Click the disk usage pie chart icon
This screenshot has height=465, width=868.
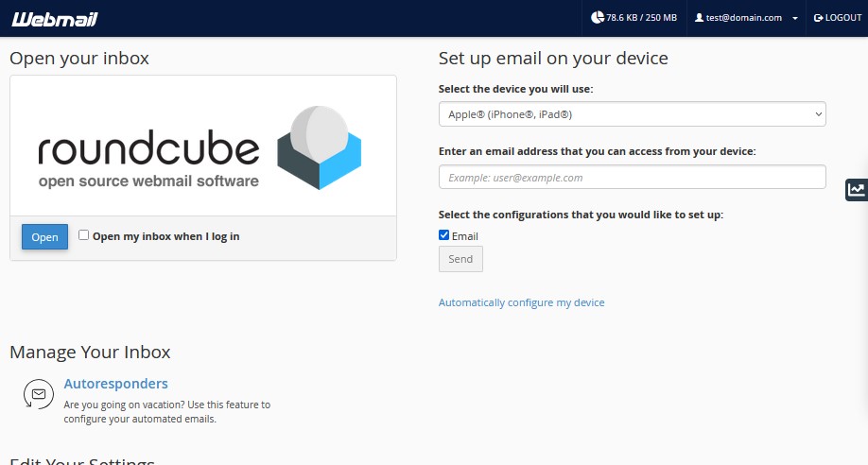pyautogui.click(x=597, y=18)
